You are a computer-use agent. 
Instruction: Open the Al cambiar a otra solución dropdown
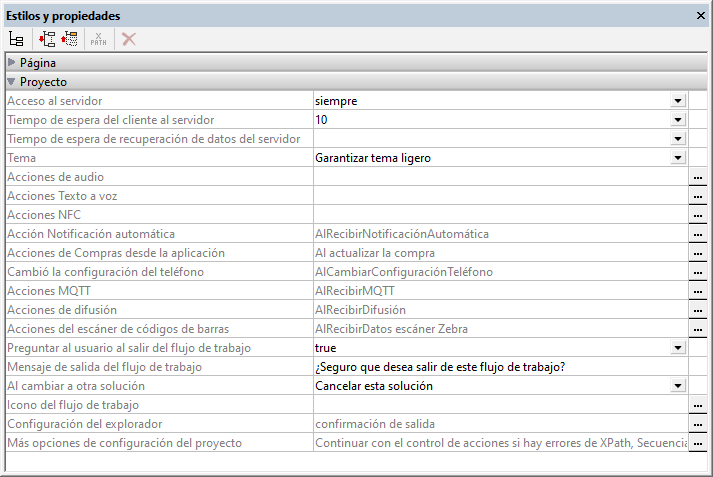[x=677, y=386]
